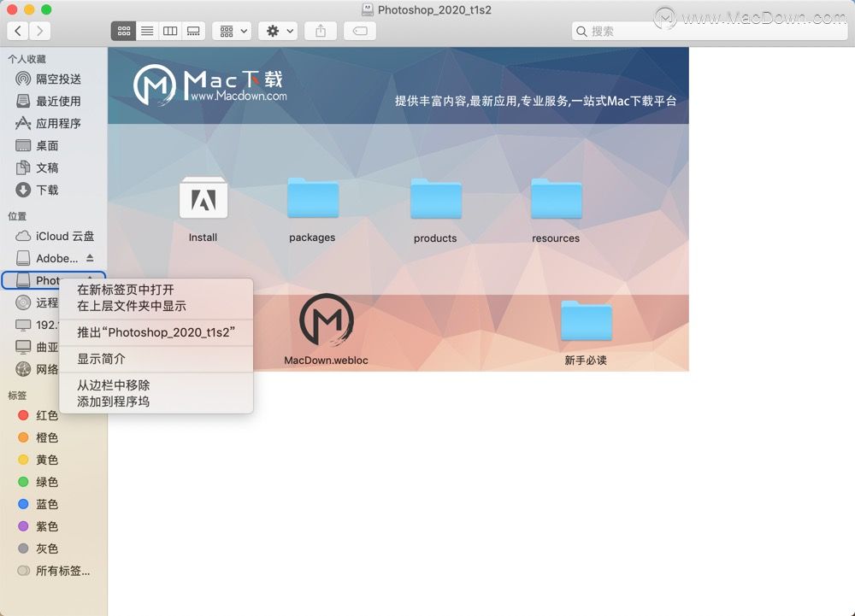The image size is (855, 616).
Task: Choose 在上层文件夹中显示 from context menu
Action: tap(156, 306)
